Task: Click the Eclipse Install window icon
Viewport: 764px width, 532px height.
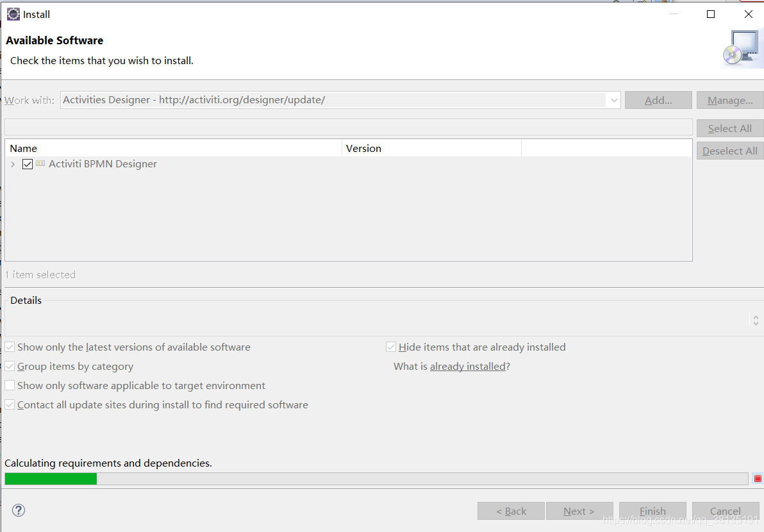Action: pos(13,14)
